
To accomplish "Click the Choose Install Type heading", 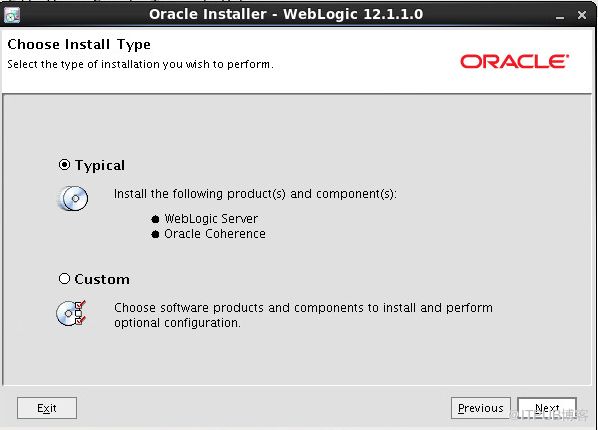I will [x=79, y=45].
